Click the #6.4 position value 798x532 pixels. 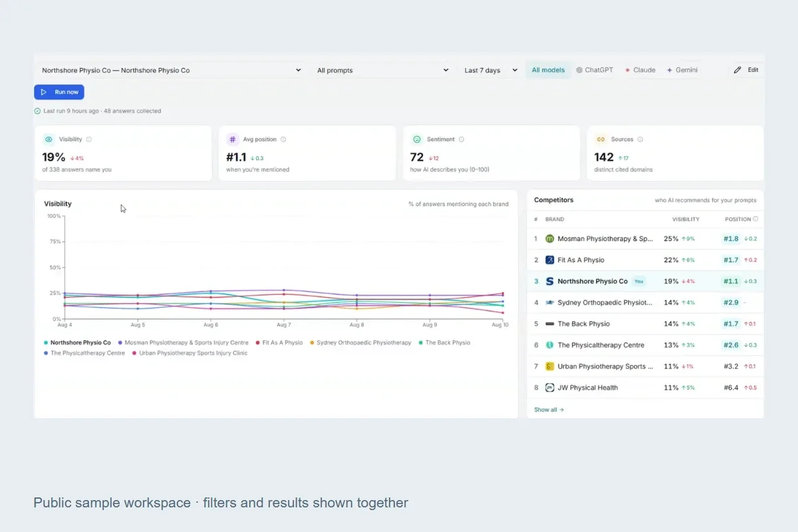(731, 388)
